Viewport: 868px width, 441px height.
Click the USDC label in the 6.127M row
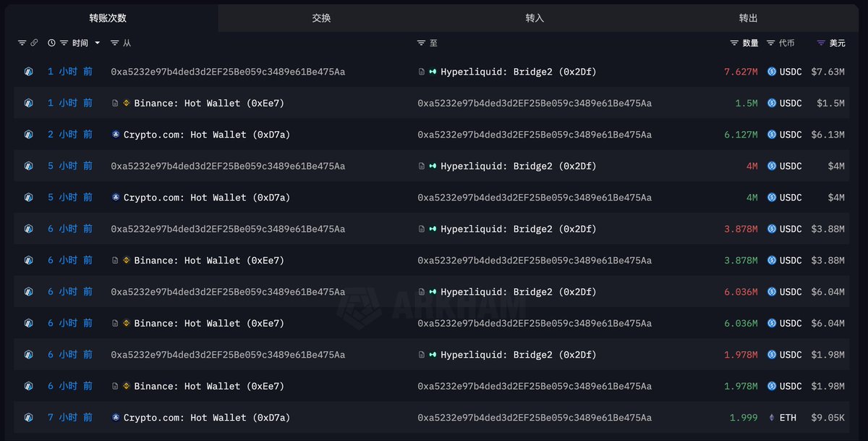[x=791, y=135]
